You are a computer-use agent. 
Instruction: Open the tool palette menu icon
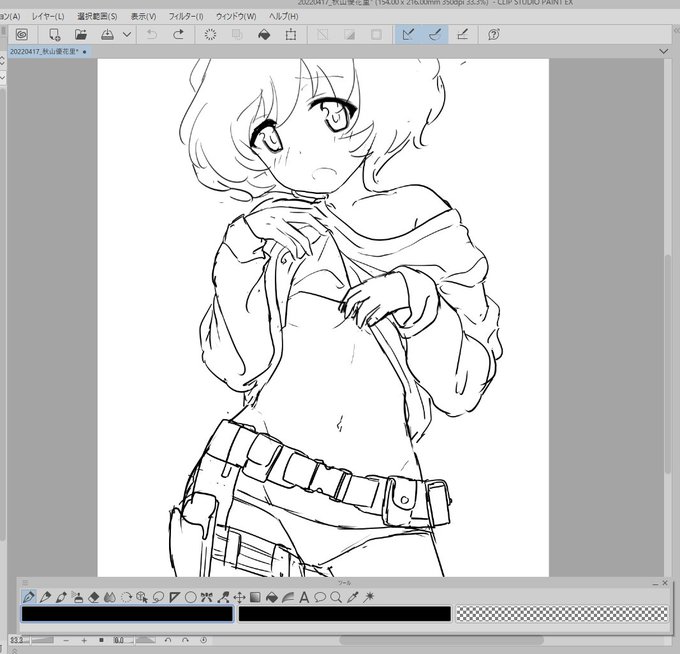[x=25, y=583]
